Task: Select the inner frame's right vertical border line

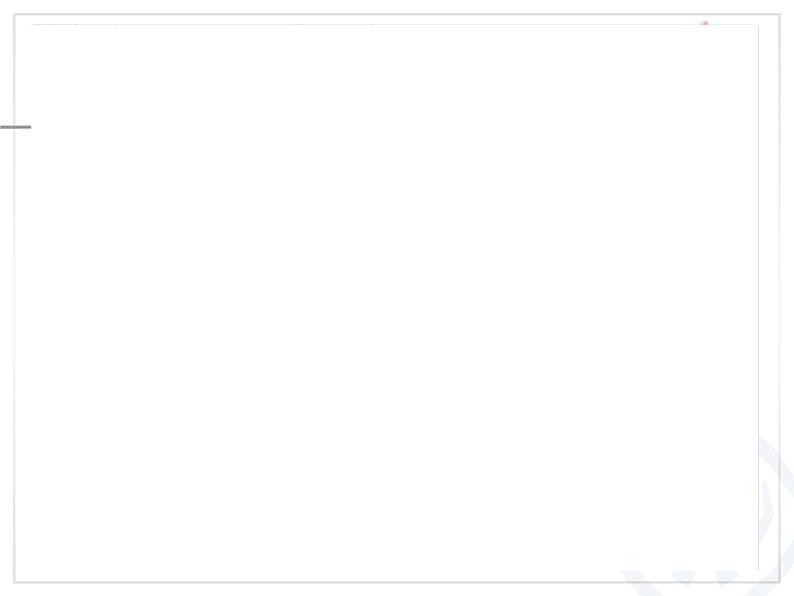Action: tap(759, 298)
